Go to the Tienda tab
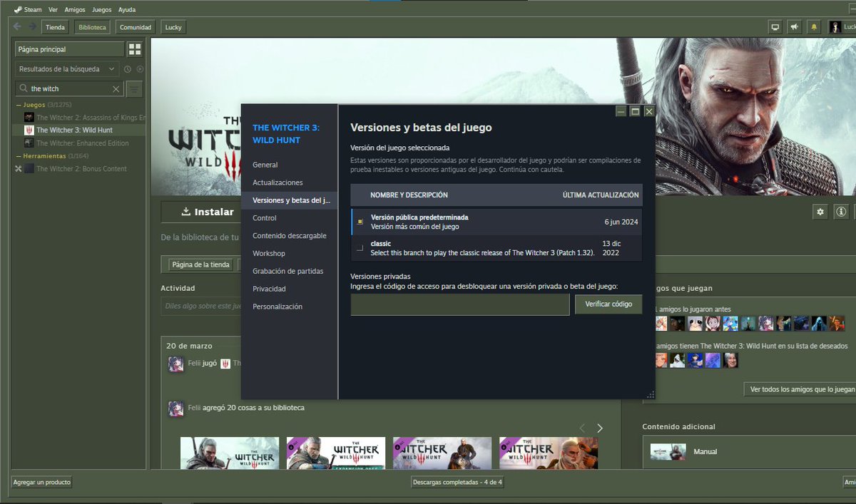856x504 pixels. click(56, 27)
